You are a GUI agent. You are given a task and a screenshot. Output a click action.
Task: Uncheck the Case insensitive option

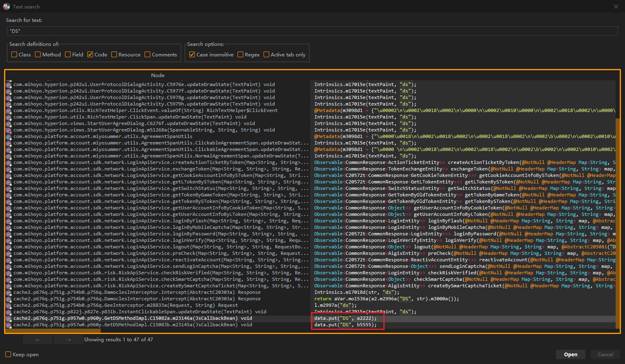tap(192, 54)
